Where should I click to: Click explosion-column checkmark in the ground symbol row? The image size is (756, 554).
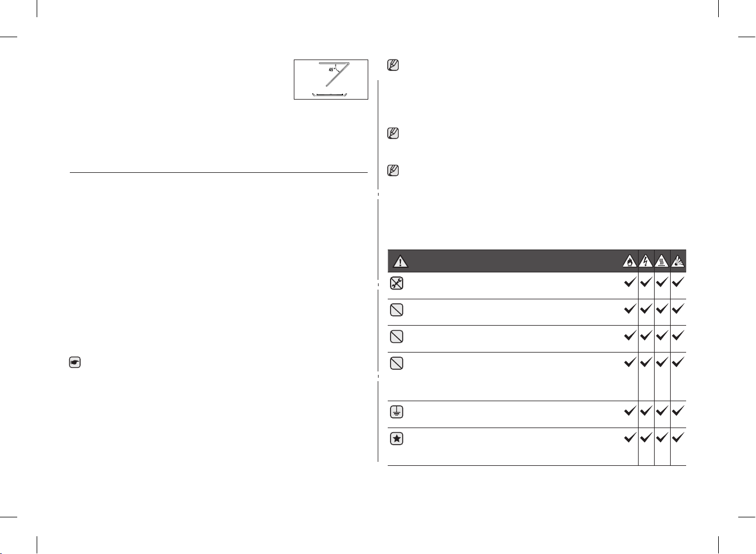click(x=678, y=411)
